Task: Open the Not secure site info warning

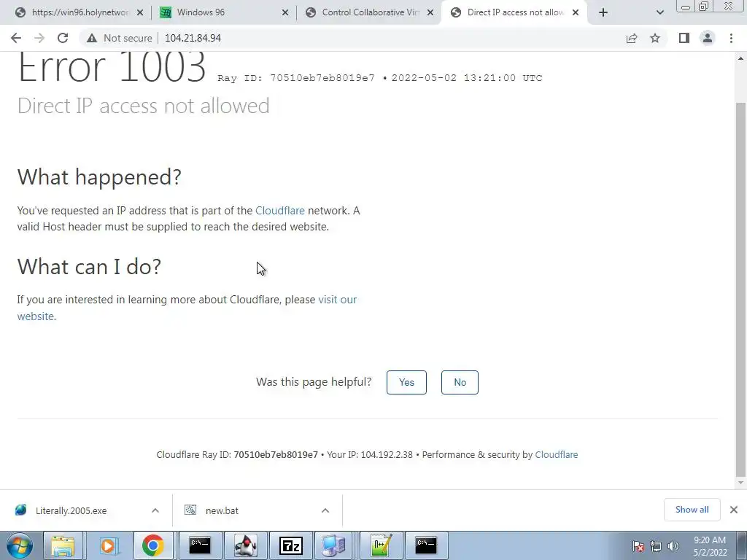Action: click(120, 38)
